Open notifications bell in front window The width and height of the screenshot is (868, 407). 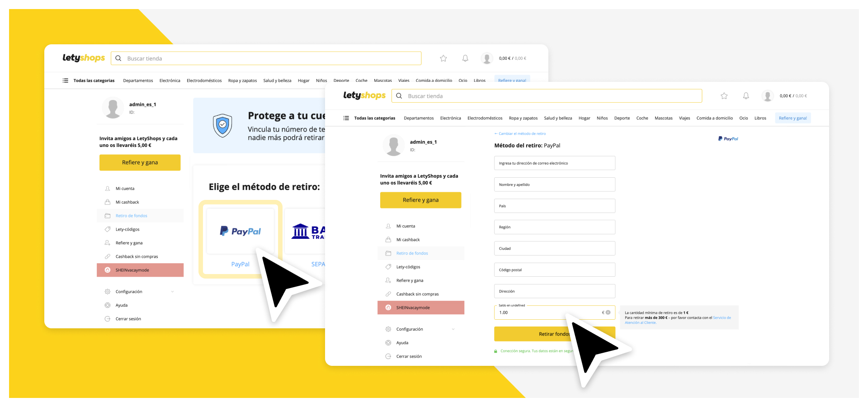pos(746,96)
